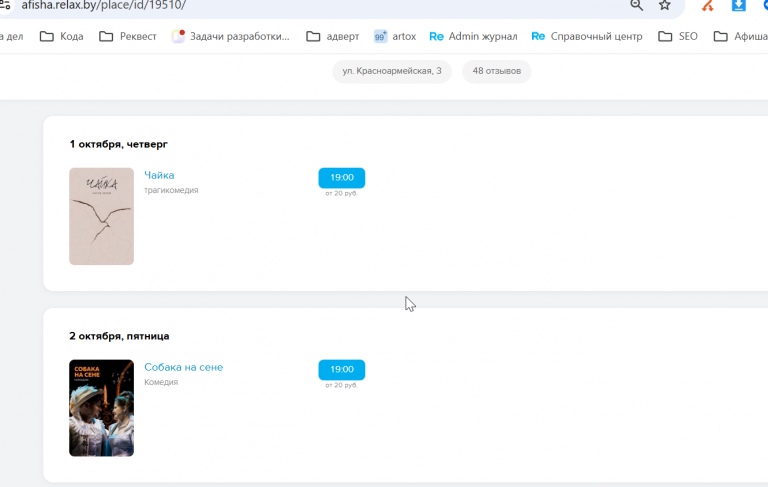Open the Чайка poster thumbnail
This screenshot has width=768, height=487.
[x=101, y=216]
